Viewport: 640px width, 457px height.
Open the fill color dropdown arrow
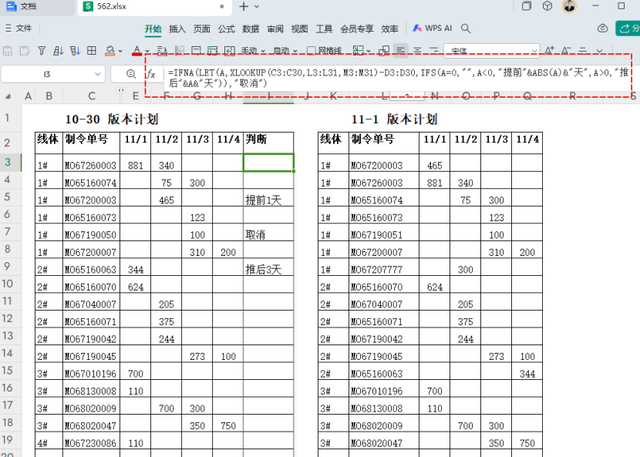pyautogui.click(x=120, y=51)
